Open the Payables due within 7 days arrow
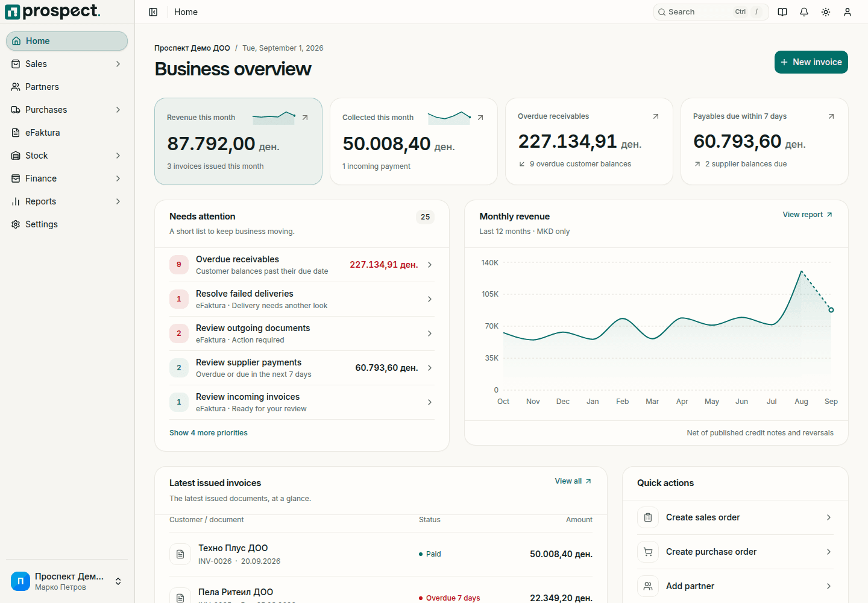 831,116
